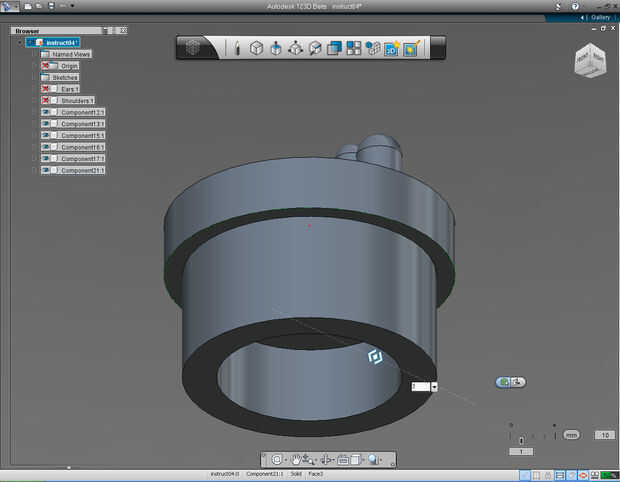Image resolution: width=620 pixels, height=482 pixels.
Task: Click the ViewCube in the corner
Action: [x=588, y=60]
